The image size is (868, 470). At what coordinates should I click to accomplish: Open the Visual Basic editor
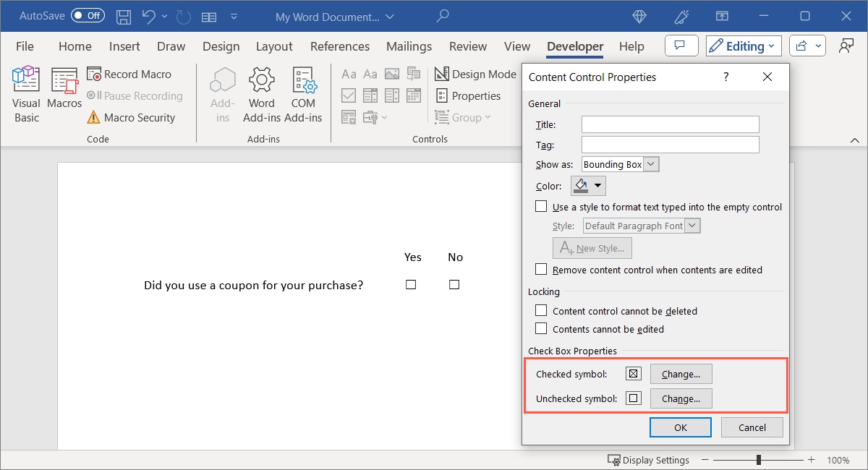coord(25,88)
